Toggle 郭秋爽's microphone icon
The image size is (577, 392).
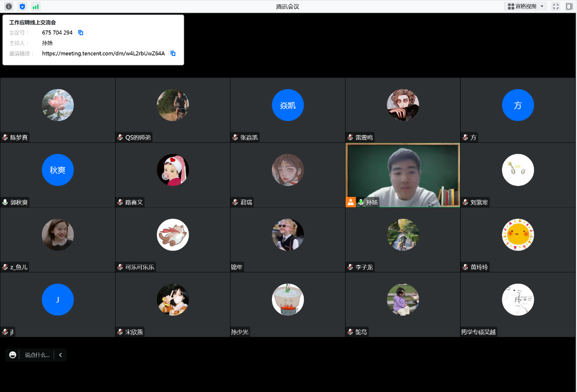(5, 202)
